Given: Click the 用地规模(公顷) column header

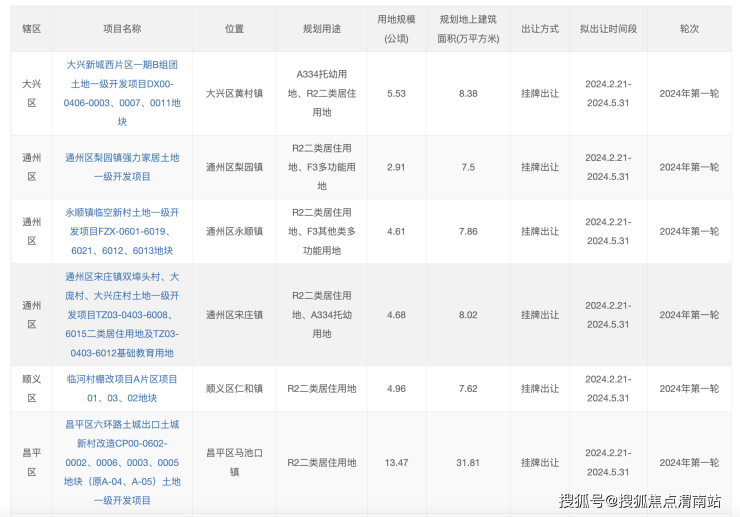Looking at the screenshot, I should point(396,29).
